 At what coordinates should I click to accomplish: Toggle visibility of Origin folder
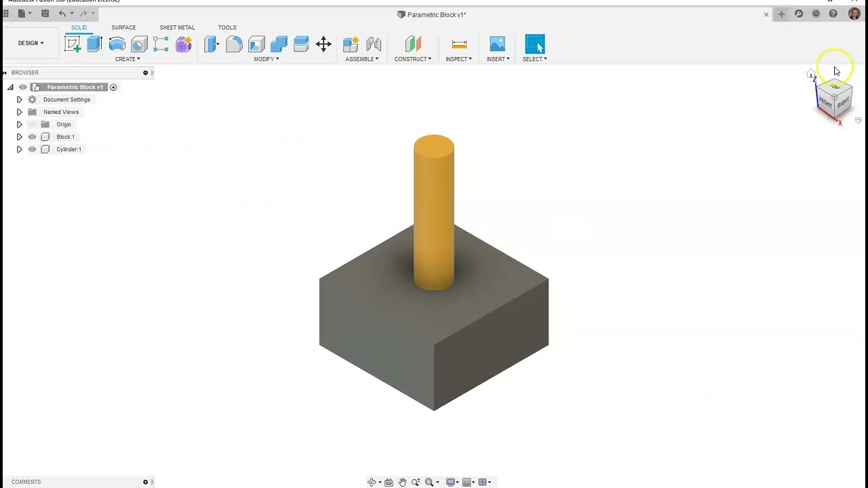[32, 125]
